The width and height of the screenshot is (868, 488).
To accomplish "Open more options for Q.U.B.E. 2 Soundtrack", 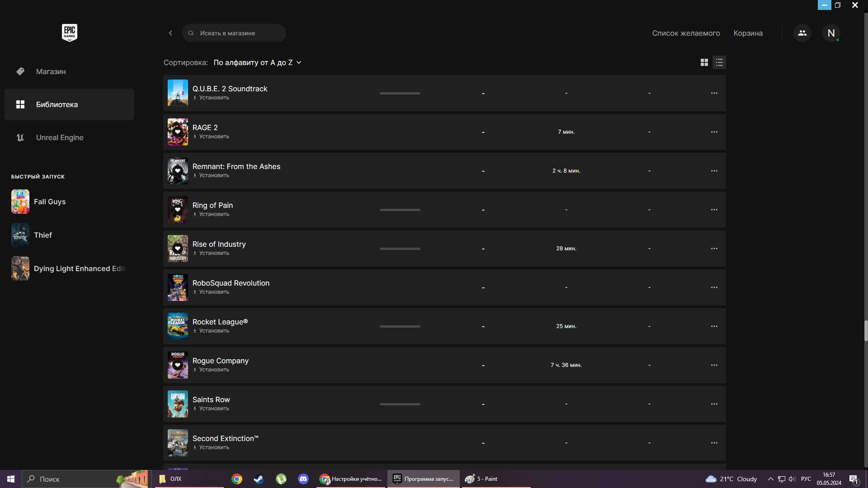I will coord(714,93).
